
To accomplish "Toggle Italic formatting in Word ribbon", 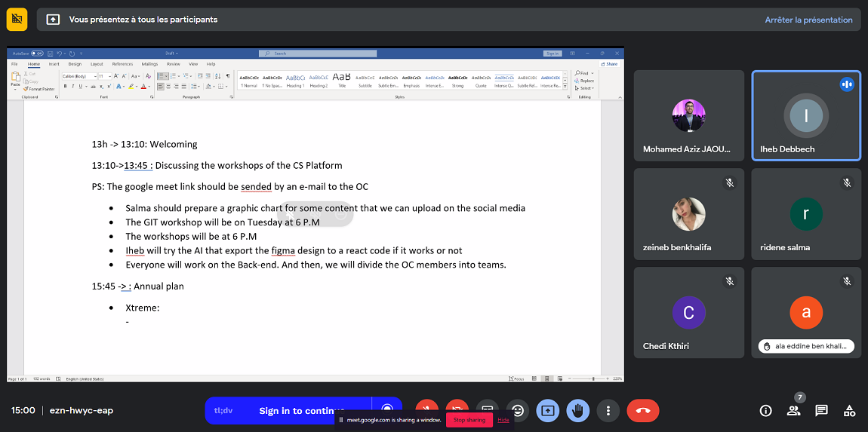I will [73, 86].
